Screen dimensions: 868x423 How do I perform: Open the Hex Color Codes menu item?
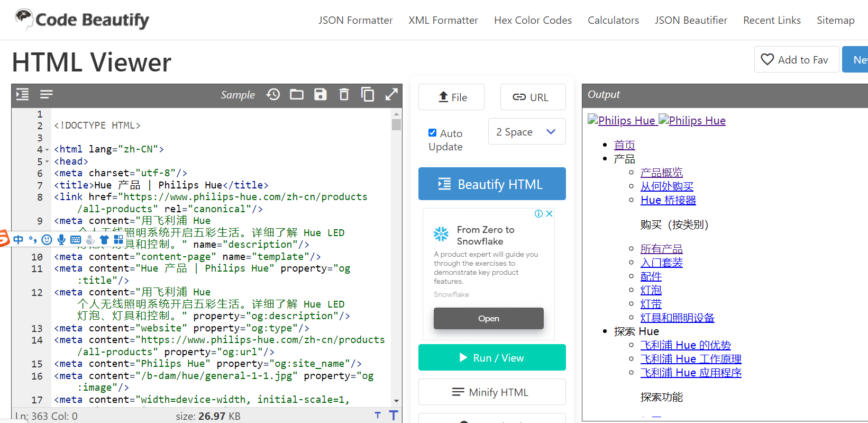(533, 20)
